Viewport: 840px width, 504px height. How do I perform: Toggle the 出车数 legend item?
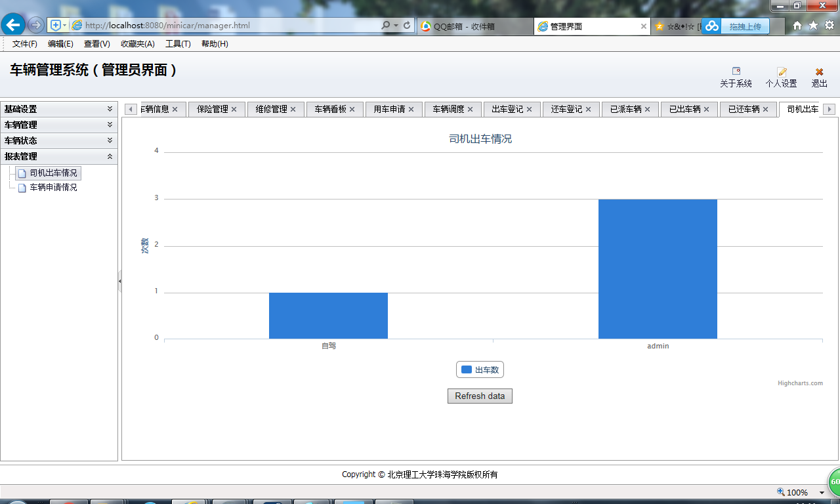tap(480, 369)
